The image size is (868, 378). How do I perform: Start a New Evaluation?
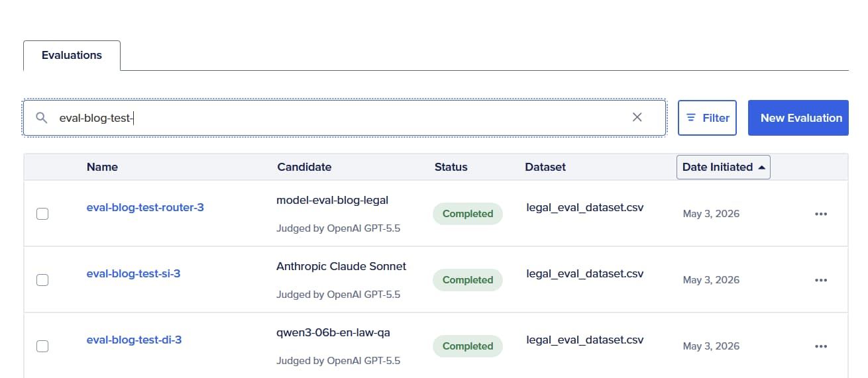tap(798, 118)
